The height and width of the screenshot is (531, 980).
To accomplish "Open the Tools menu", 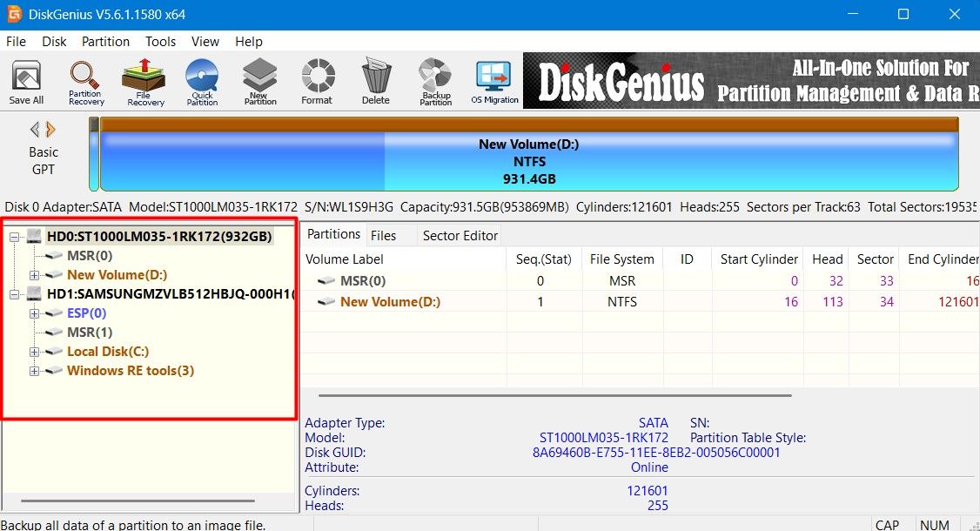I will point(160,41).
